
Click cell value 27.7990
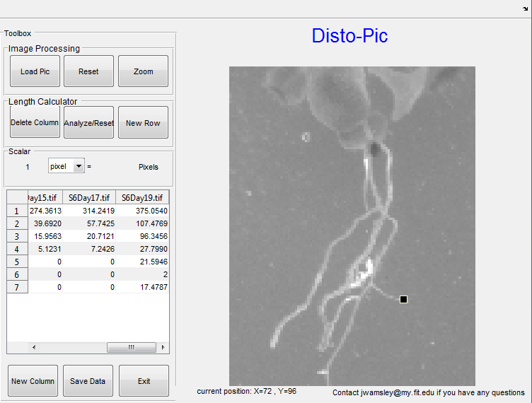(x=142, y=249)
